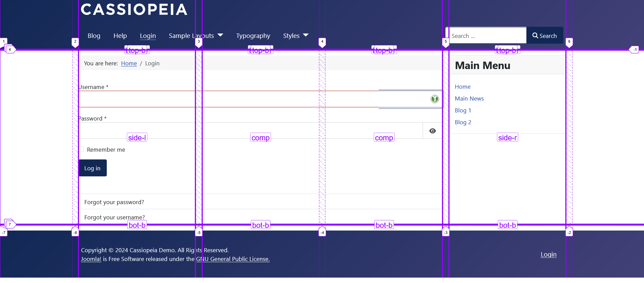
Task: Toggle password visibility with the eye icon
Action: pos(432,131)
